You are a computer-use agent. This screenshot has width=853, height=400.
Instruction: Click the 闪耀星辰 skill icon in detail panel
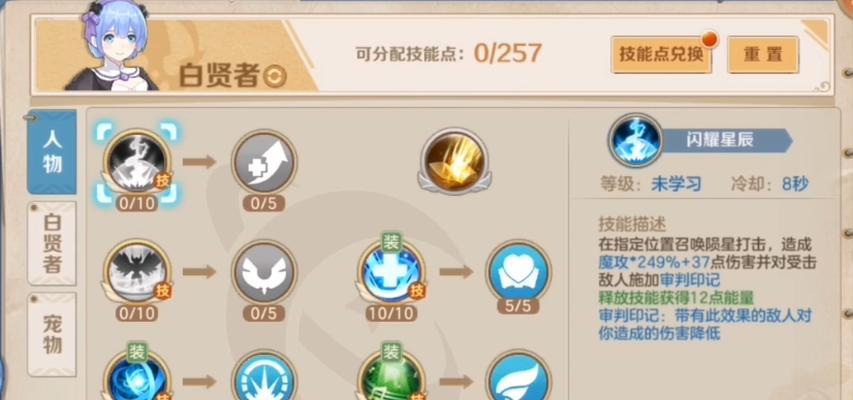click(635, 140)
